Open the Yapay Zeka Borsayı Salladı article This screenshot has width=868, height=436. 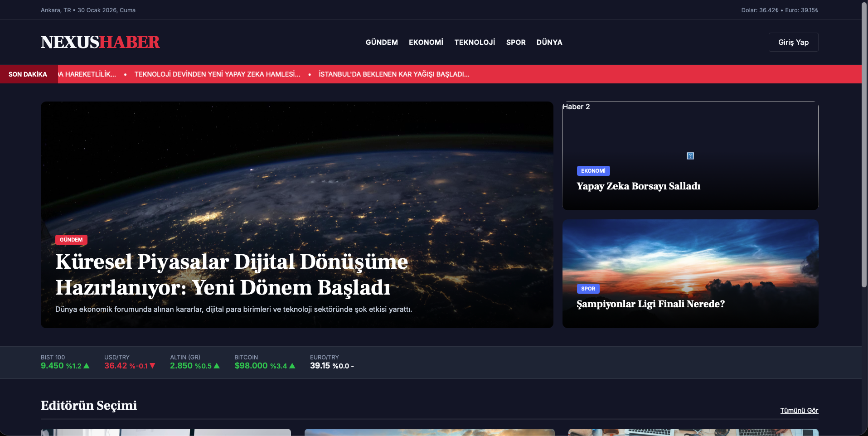(638, 186)
